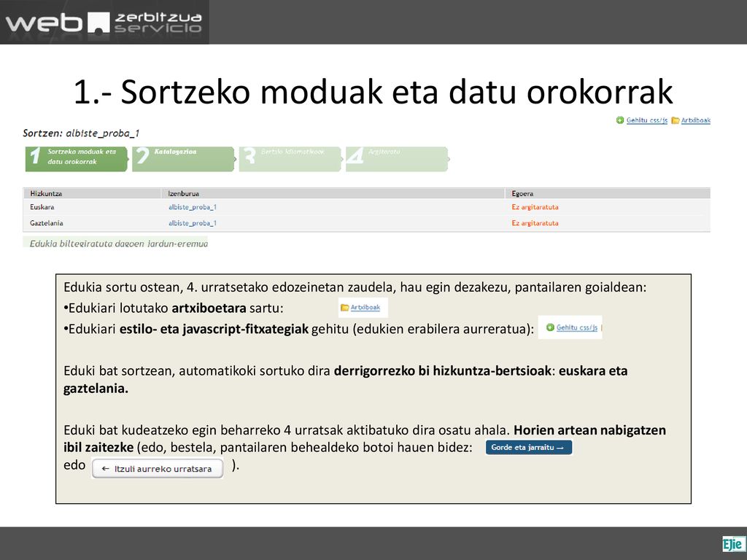Open albiste_proba_1 link in Gaztelania row
747x560 pixels.
tap(193, 223)
